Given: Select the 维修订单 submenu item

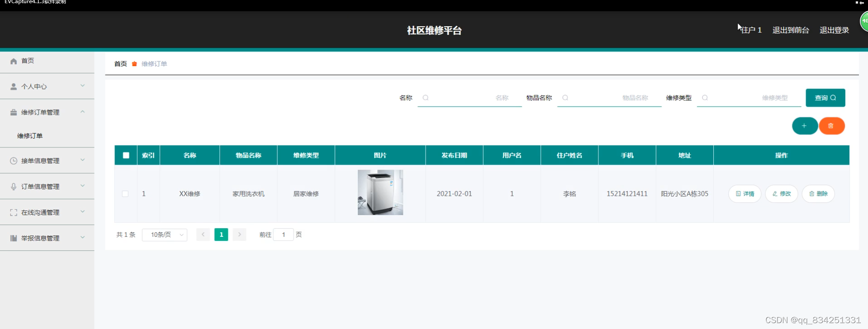Looking at the screenshot, I should point(30,136).
